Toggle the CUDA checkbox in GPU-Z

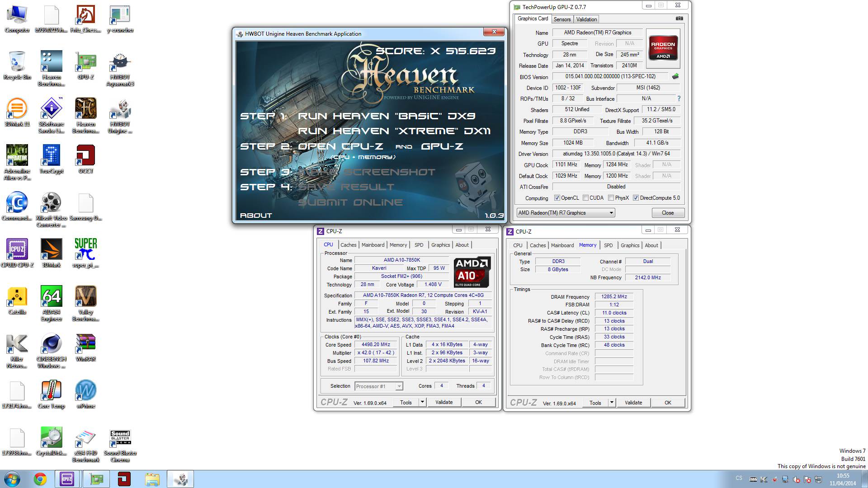[x=586, y=198]
